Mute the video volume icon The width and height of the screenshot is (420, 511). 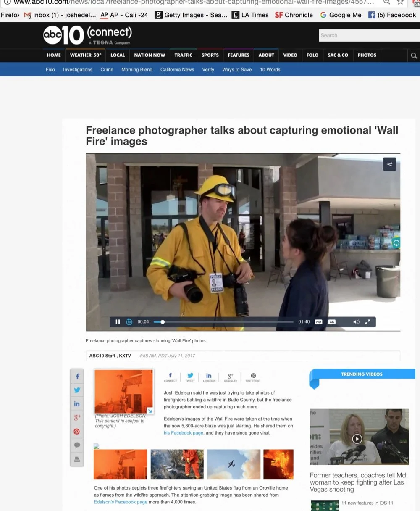[x=356, y=322]
